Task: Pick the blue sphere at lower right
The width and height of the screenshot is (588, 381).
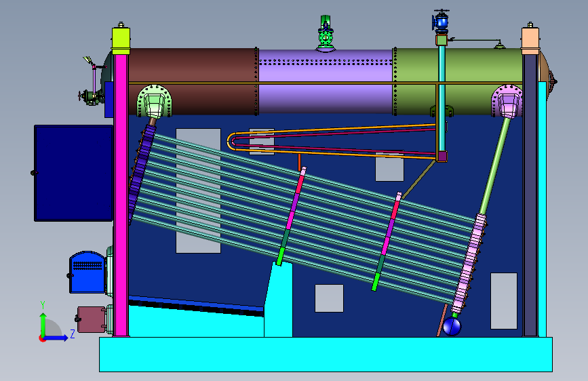Action: click(x=452, y=326)
